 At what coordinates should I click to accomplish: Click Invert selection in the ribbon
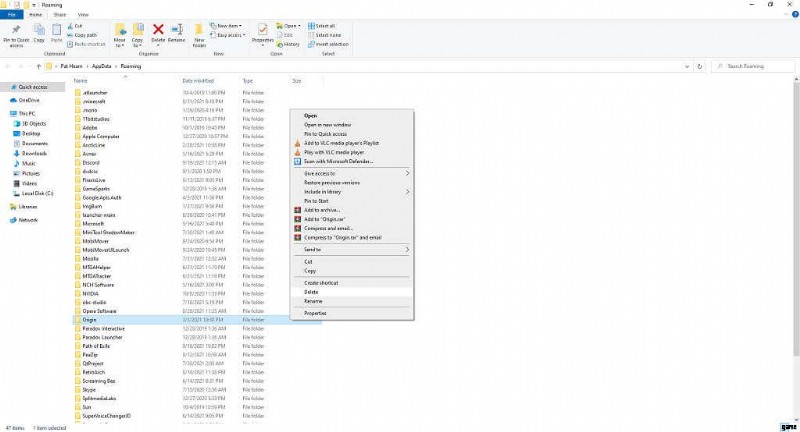click(x=328, y=44)
